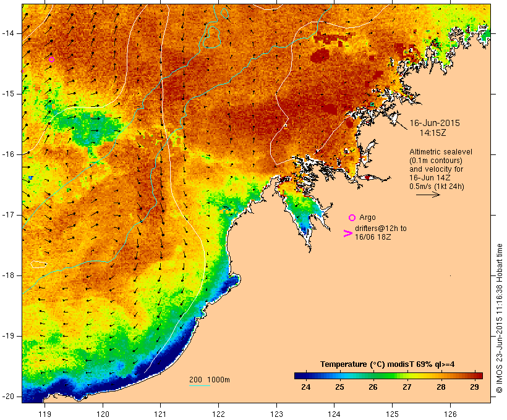Click the color scale value "29"
507x420 pixels.
point(474,387)
